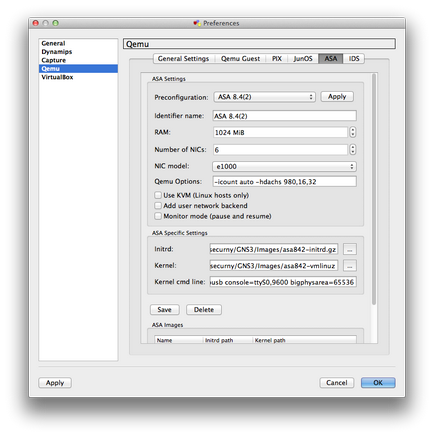Select the Qemu Guest tab
The height and width of the screenshot is (437, 434).
point(240,59)
